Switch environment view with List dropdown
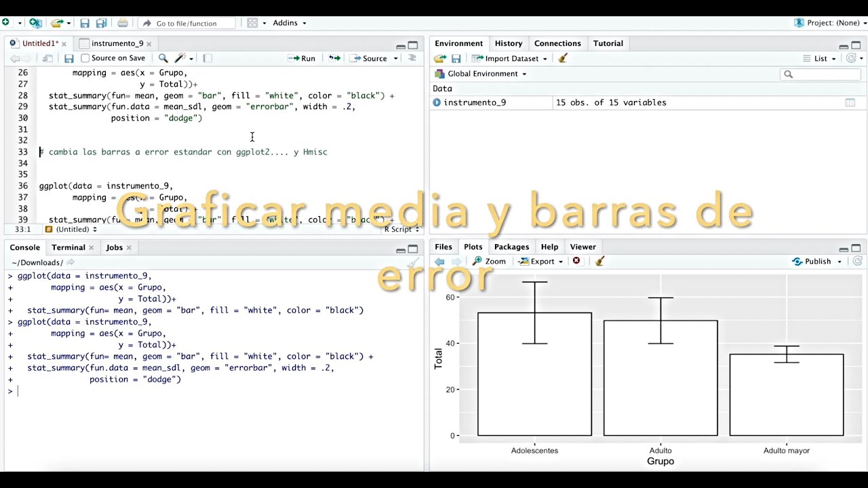The height and width of the screenshot is (488, 868). (x=820, y=58)
